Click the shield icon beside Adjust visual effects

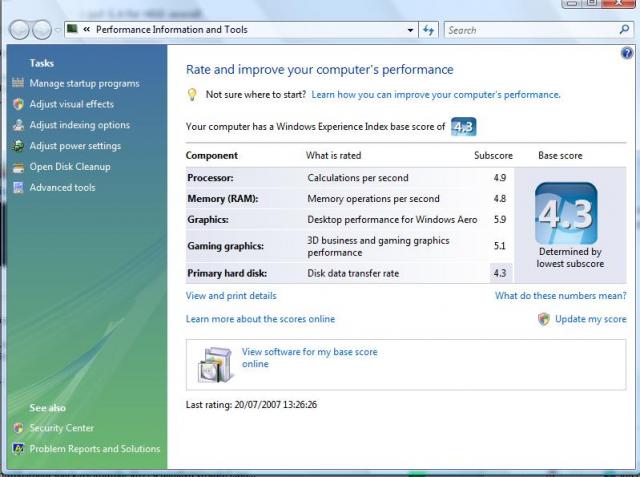pos(18,104)
